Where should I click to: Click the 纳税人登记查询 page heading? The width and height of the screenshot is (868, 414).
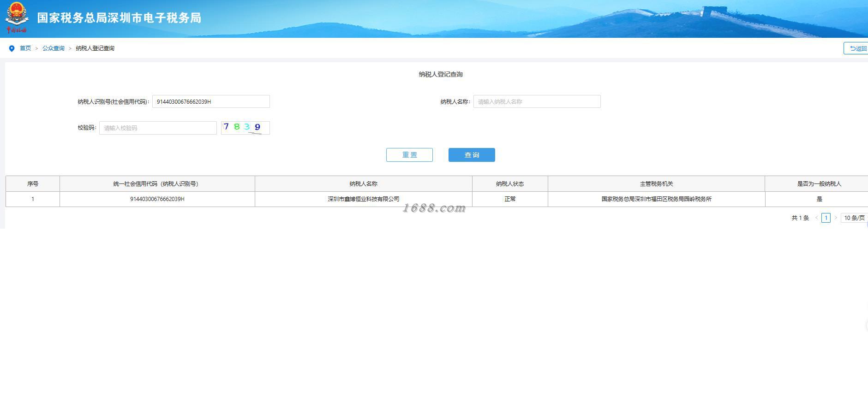pos(441,74)
